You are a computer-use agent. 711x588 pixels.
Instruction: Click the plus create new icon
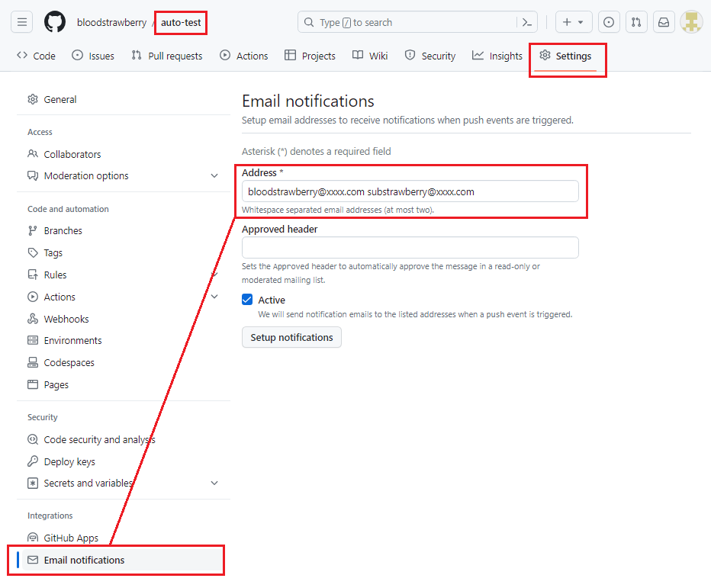point(567,22)
